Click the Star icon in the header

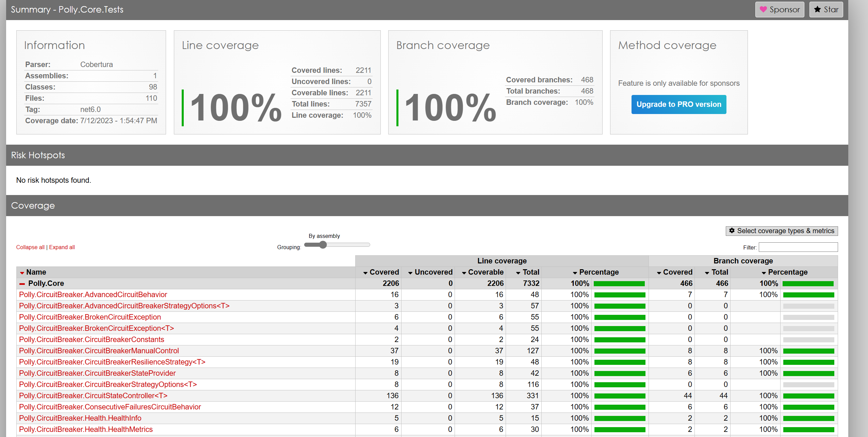point(818,9)
